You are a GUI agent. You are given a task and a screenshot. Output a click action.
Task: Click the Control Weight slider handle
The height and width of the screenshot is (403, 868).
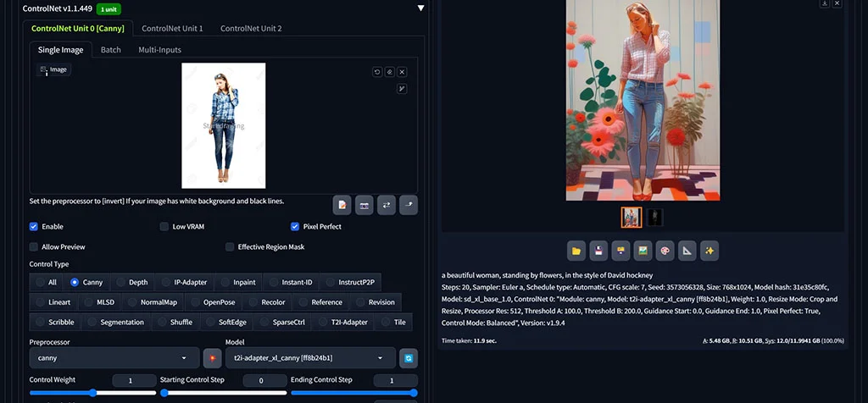(93, 393)
